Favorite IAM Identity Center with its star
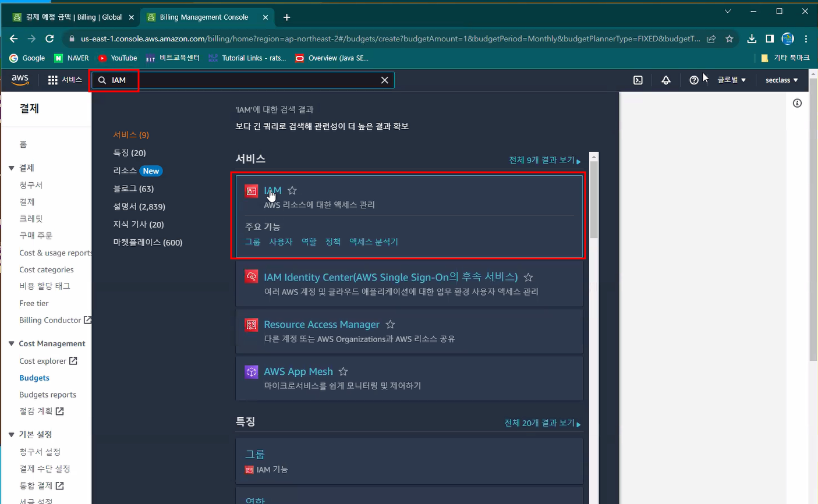This screenshot has height=504, width=818. click(528, 277)
